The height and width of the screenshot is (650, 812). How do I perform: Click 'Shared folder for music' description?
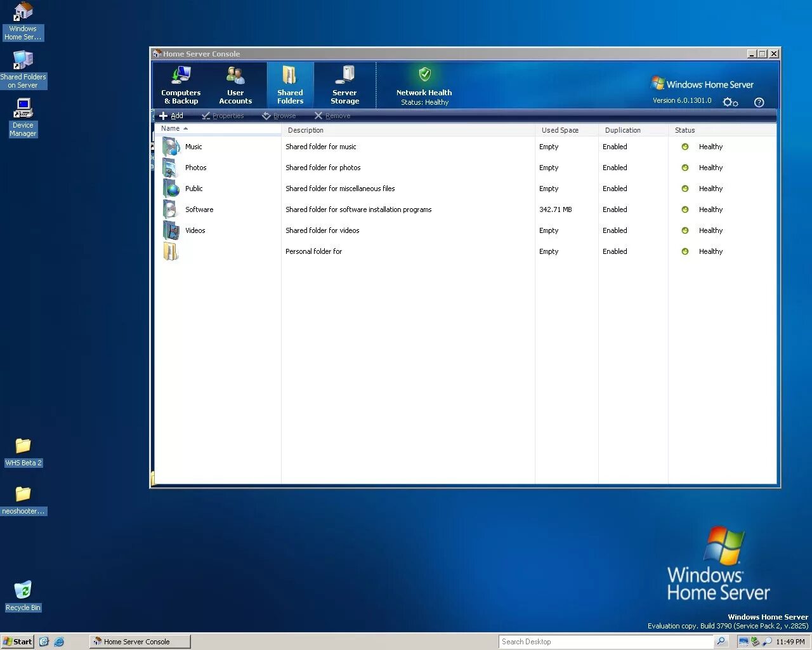(x=321, y=147)
